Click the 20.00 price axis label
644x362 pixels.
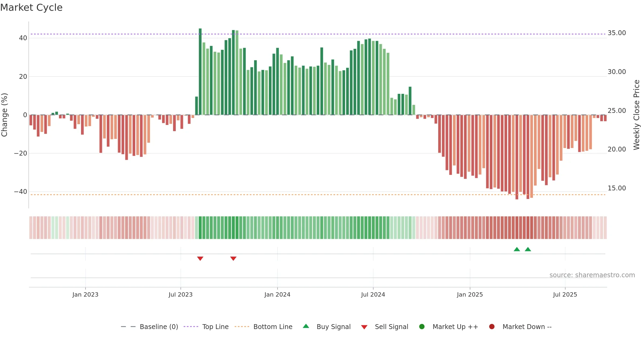pyautogui.click(x=617, y=149)
